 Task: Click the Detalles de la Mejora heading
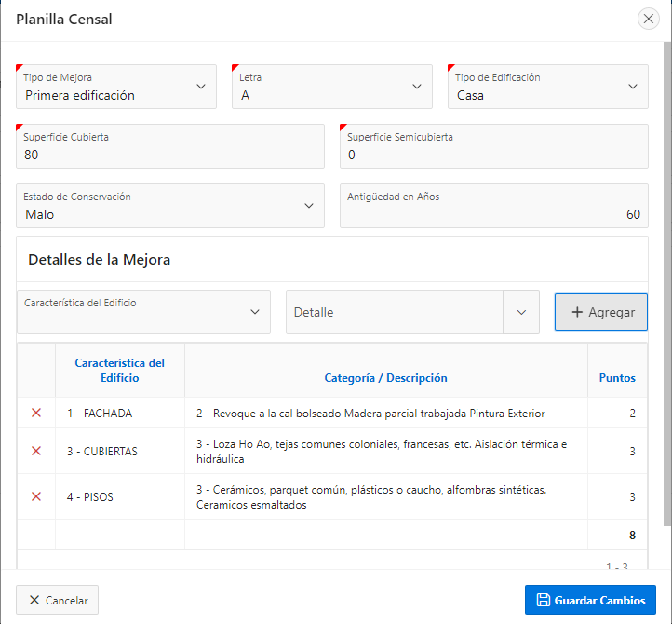(99, 259)
